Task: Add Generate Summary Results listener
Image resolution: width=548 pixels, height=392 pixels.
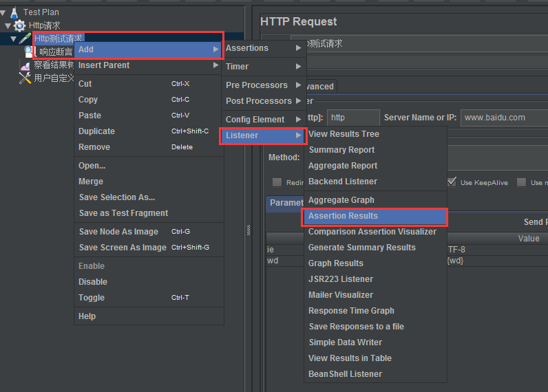Action: coord(375,248)
